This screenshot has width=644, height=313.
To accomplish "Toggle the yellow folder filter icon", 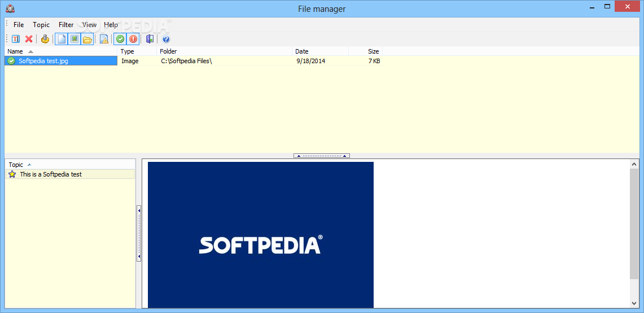I will pyautogui.click(x=87, y=39).
